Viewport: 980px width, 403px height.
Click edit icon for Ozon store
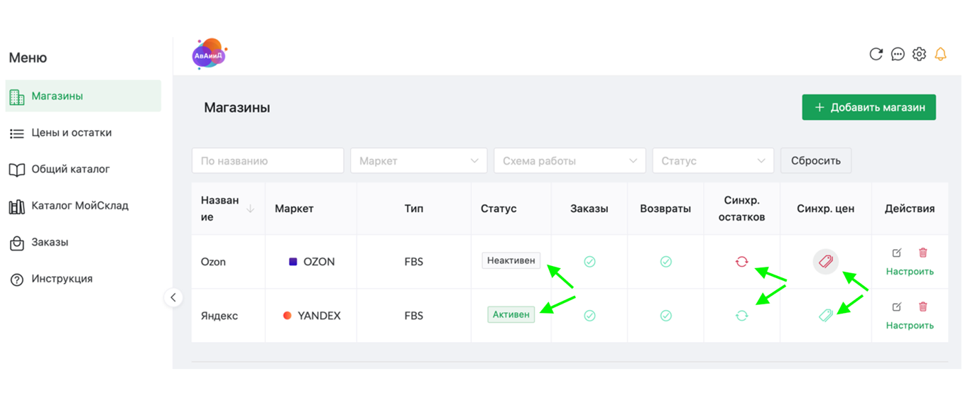pos(897,253)
